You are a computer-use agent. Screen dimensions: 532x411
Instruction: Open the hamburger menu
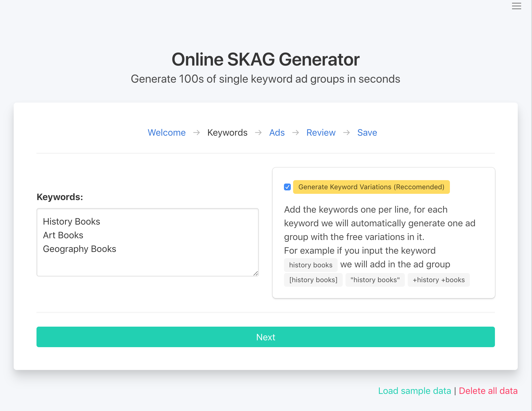tap(516, 6)
